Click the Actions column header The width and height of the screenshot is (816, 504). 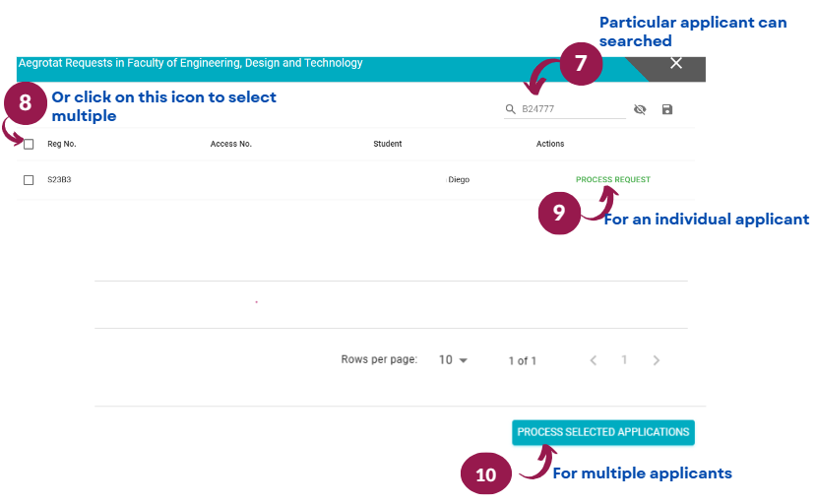point(550,144)
